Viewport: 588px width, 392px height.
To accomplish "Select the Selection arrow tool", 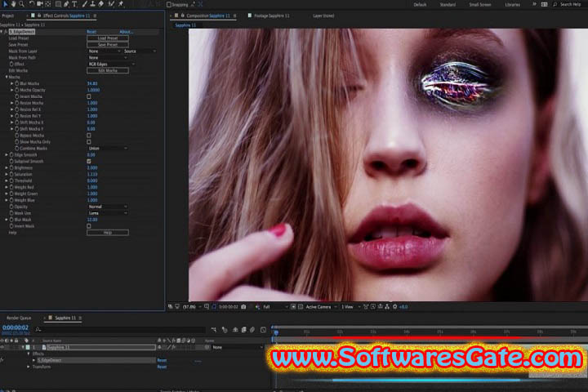I will click(5, 4).
